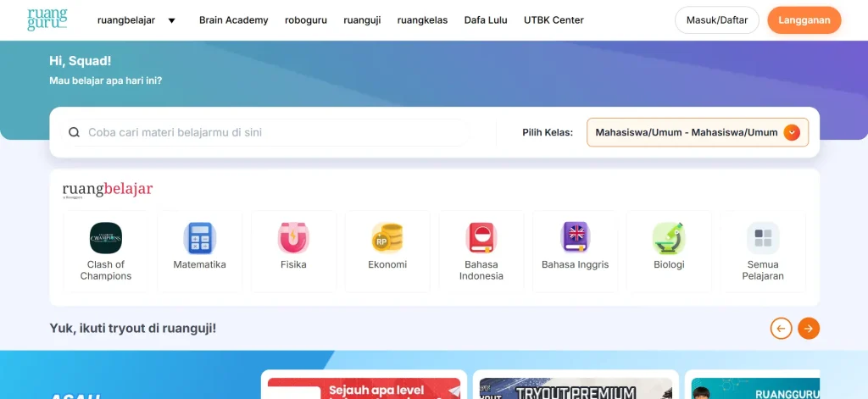The width and height of the screenshot is (868, 399).
Task: Select the Bahasa Inggris book icon
Action: point(575,238)
